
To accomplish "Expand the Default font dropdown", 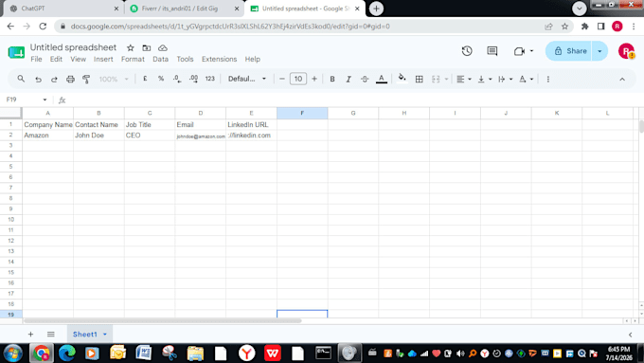I will [247, 79].
